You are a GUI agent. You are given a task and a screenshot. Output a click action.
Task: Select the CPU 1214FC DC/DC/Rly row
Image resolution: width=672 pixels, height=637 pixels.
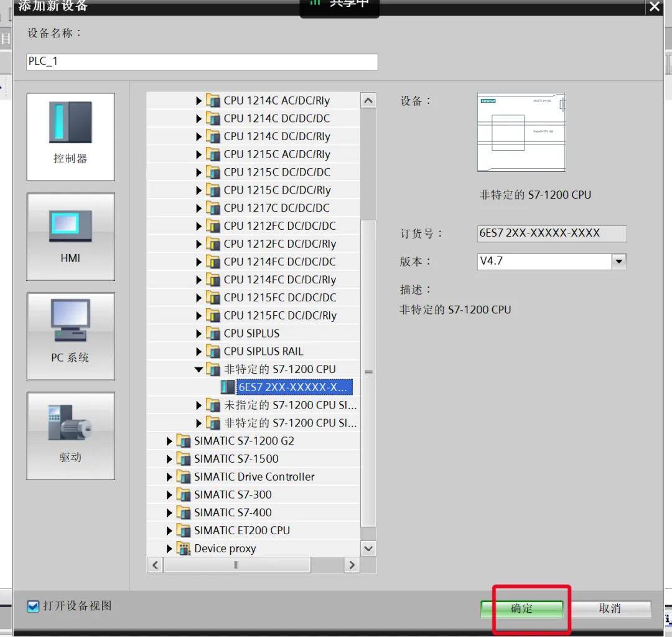tap(253, 280)
